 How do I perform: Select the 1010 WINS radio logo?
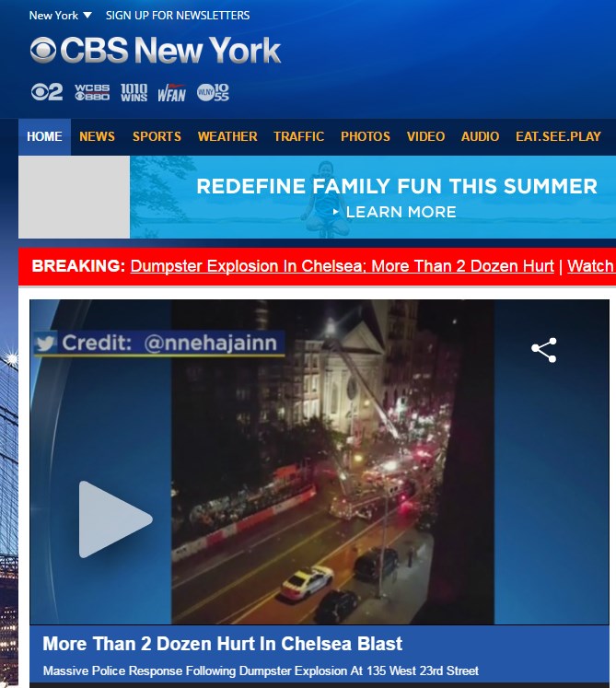tap(134, 92)
